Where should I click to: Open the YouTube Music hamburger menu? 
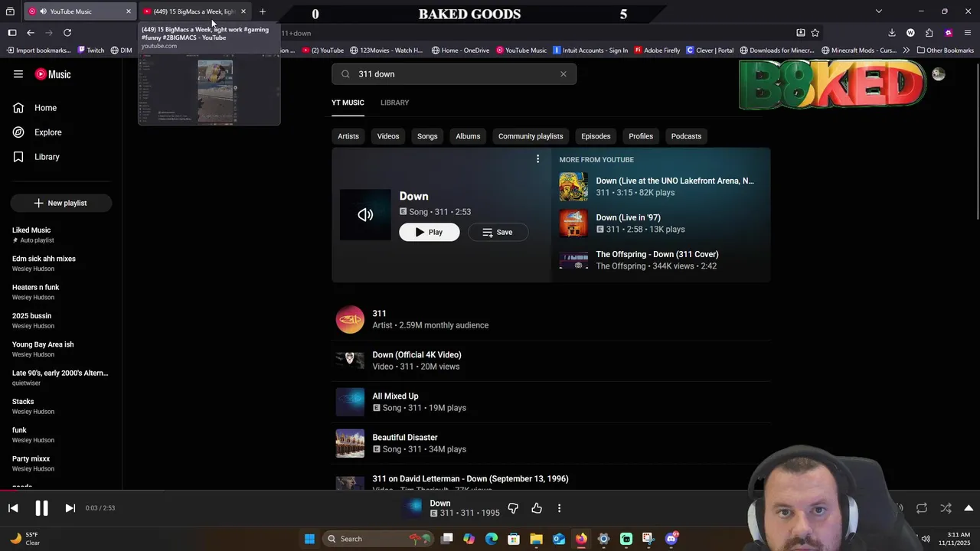pyautogui.click(x=18, y=74)
